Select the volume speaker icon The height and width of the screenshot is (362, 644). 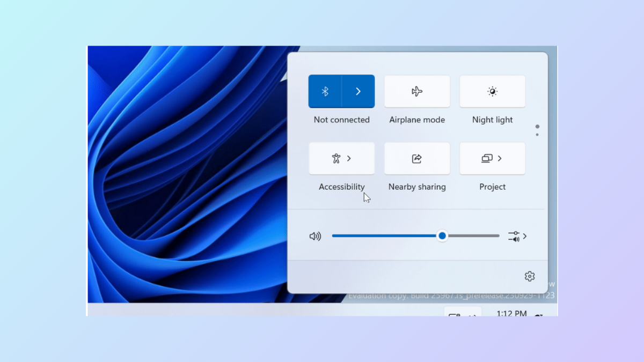coord(316,236)
